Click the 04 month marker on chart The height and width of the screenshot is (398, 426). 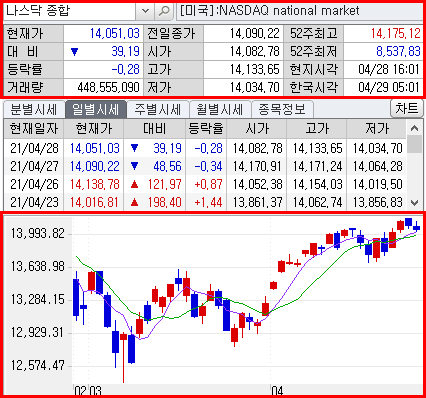[x=277, y=391]
